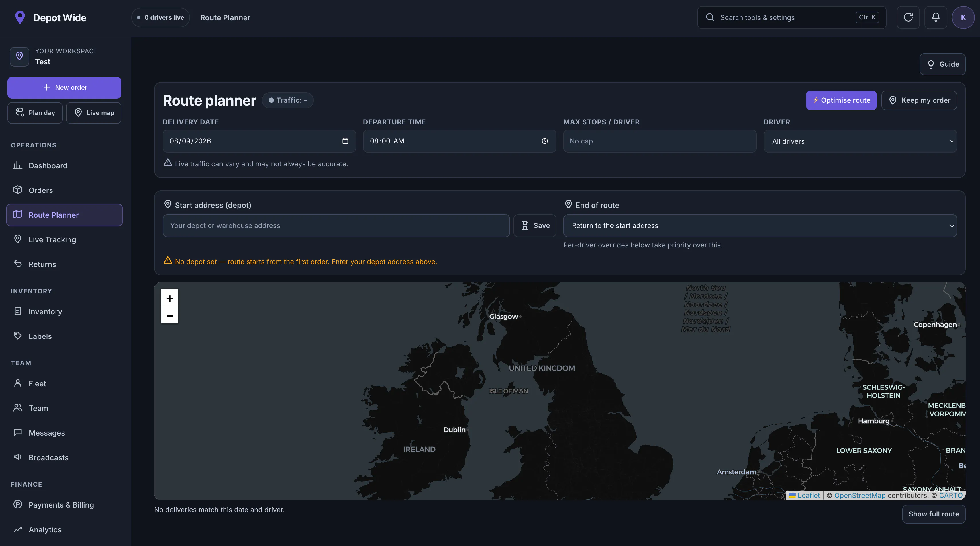Click the Labels tag icon
980x546 pixels.
pyautogui.click(x=17, y=336)
